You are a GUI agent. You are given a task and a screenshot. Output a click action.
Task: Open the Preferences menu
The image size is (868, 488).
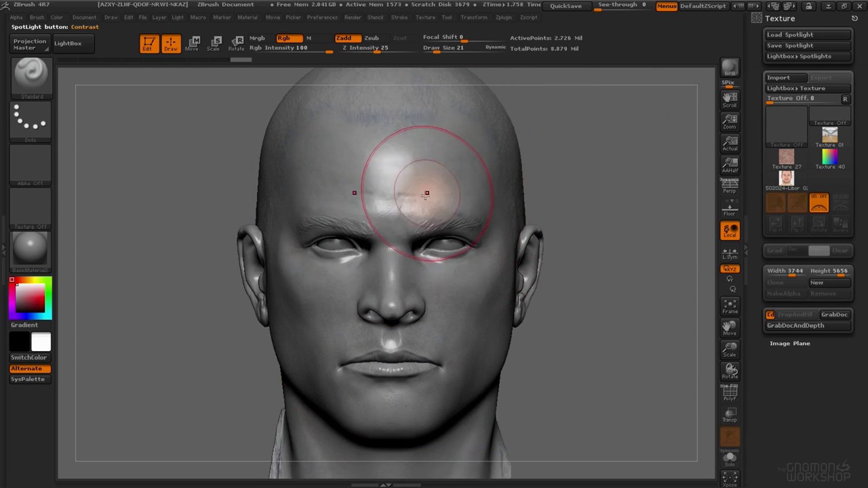(x=322, y=18)
